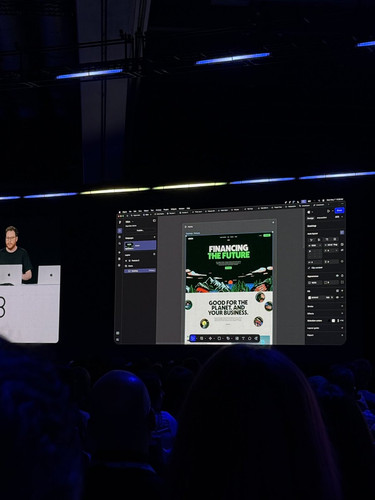Click the layer opacity field in Appearance
This screenshot has width=375, height=500.
point(315,283)
